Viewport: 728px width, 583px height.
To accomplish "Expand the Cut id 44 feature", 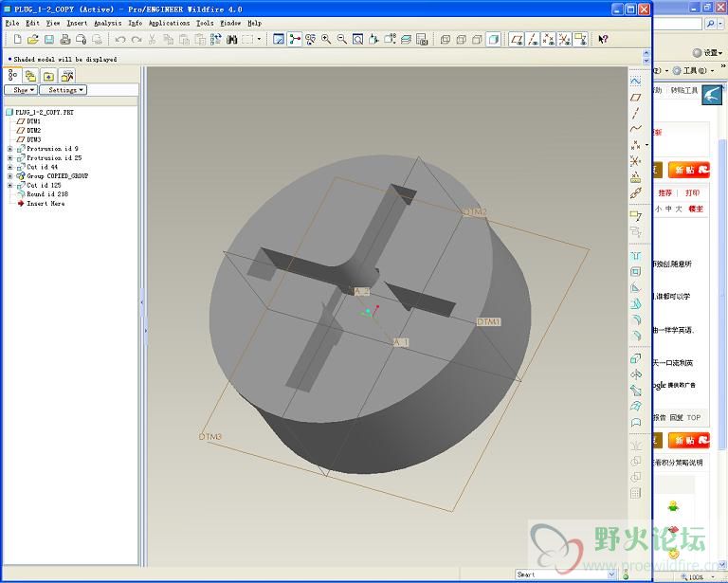I will (x=9, y=167).
